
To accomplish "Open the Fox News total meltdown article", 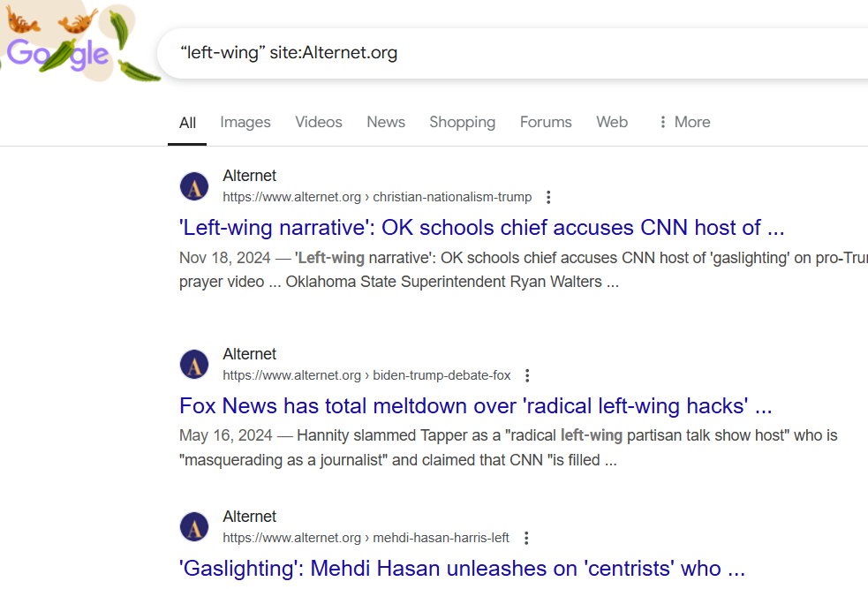I will click(x=475, y=406).
